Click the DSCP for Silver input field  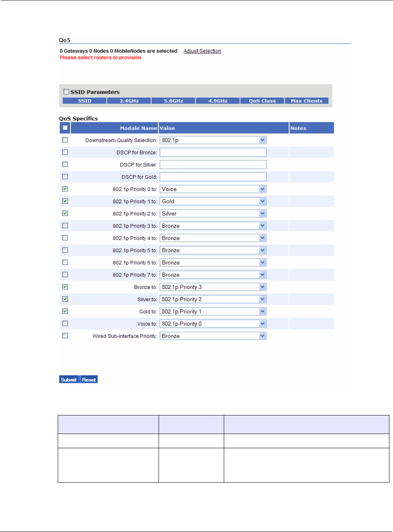pos(213,165)
